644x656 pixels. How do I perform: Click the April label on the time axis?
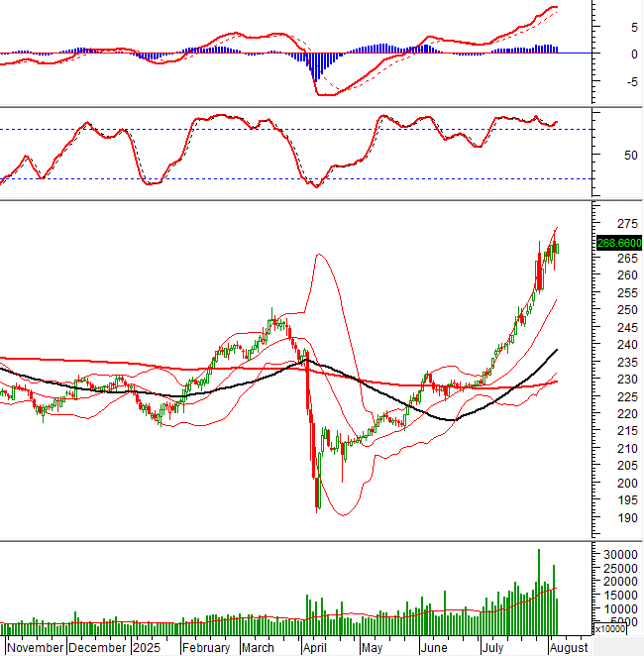(315, 648)
